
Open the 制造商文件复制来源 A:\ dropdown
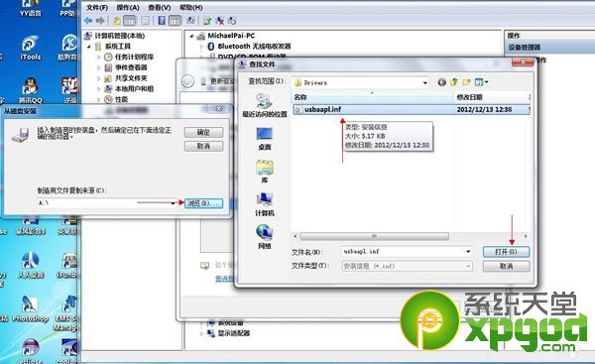(x=173, y=203)
